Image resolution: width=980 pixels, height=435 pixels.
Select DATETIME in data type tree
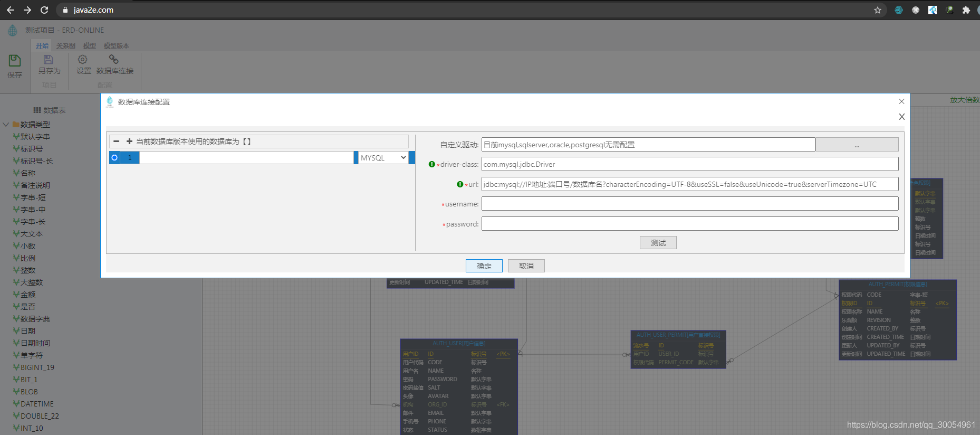pyautogui.click(x=37, y=404)
